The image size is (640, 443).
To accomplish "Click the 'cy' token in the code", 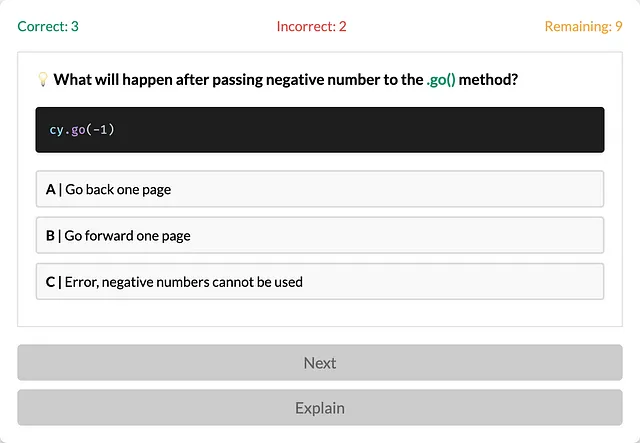I will (57, 130).
